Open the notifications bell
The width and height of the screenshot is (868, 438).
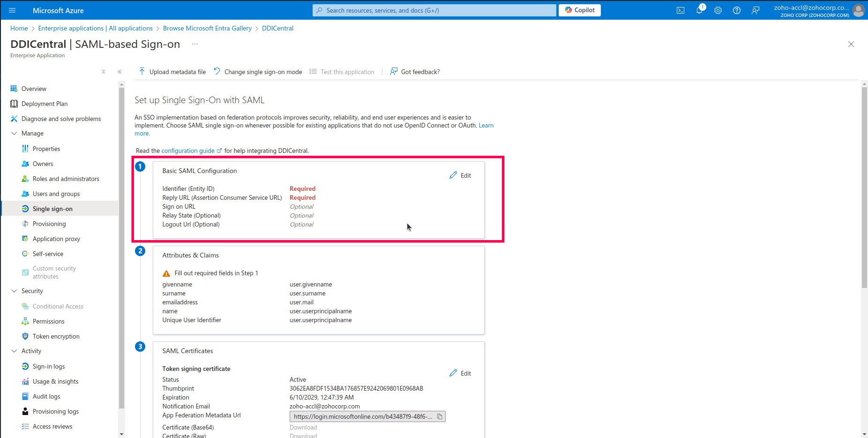pyautogui.click(x=699, y=10)
